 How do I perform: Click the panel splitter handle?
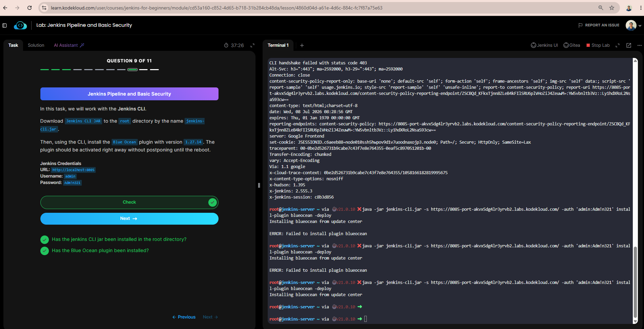[259, 185]
